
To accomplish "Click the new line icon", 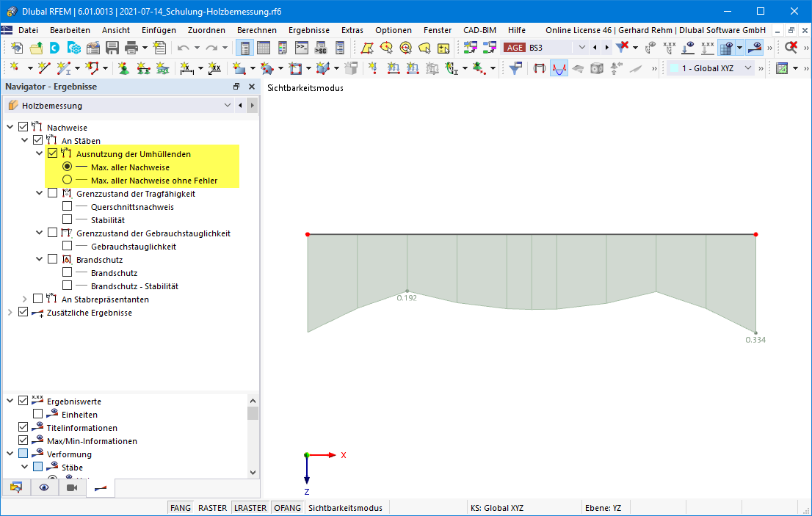I will pos(44,68).
